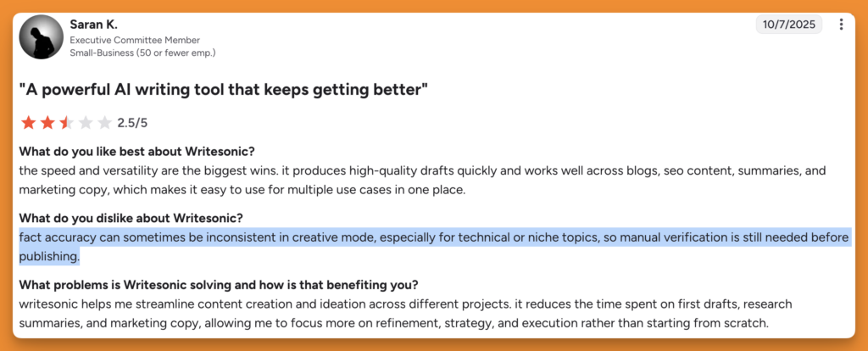Click the half-filled third rating star
Viewport: 868px width, 351px height.
coord(66,123)
